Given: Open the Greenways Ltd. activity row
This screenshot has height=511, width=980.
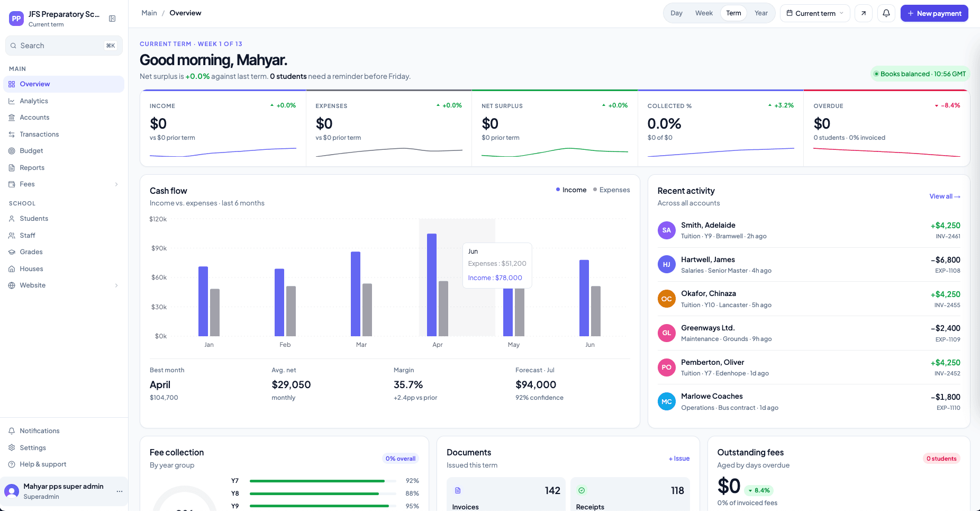Looking at the screenshot, I should click(809, 333).
